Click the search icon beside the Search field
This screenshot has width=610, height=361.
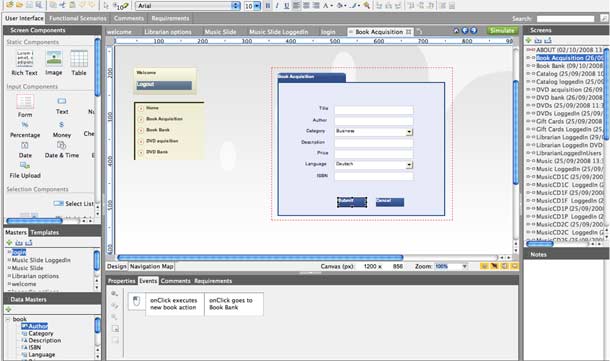603,18
